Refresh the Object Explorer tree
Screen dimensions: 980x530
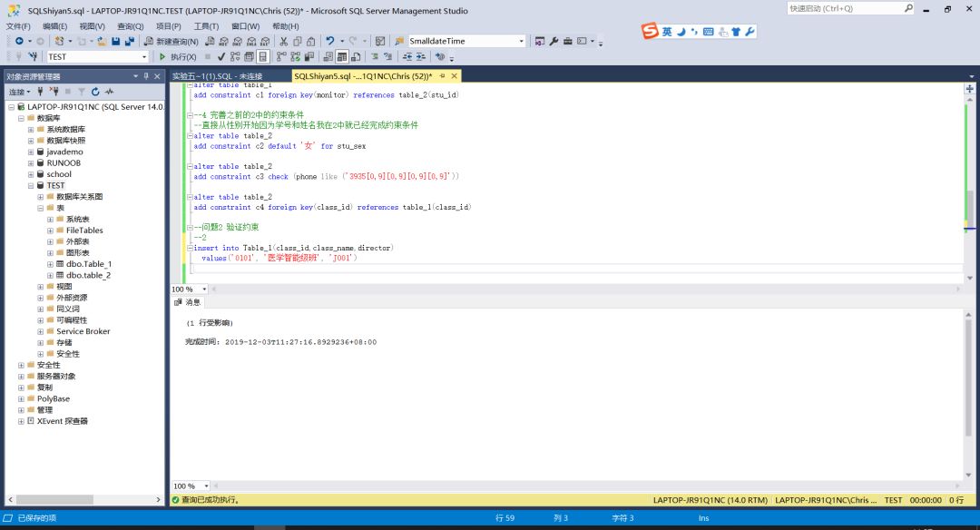point(95,92)
